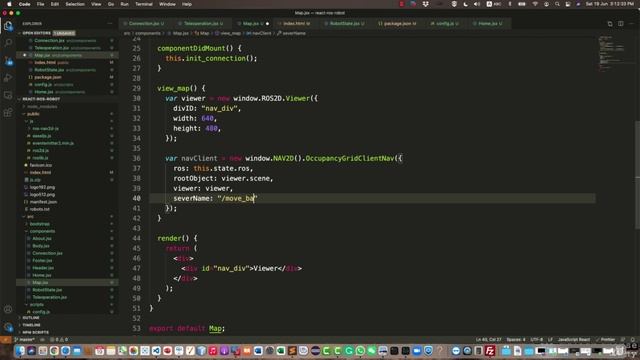Viewport: 640px width, 360px height.
Task: Click the Wi-Fi icon in menu bar
Action: (535, 4)
